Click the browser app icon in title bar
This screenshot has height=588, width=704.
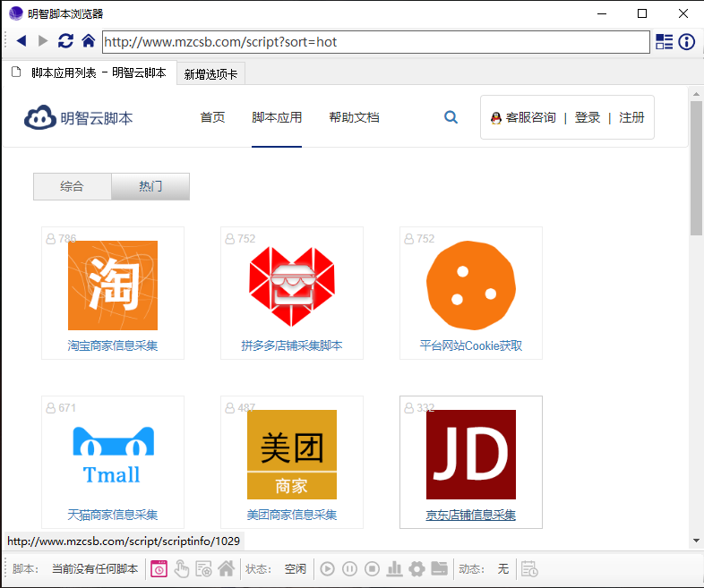pyautogui.click(x=16, y=13)
